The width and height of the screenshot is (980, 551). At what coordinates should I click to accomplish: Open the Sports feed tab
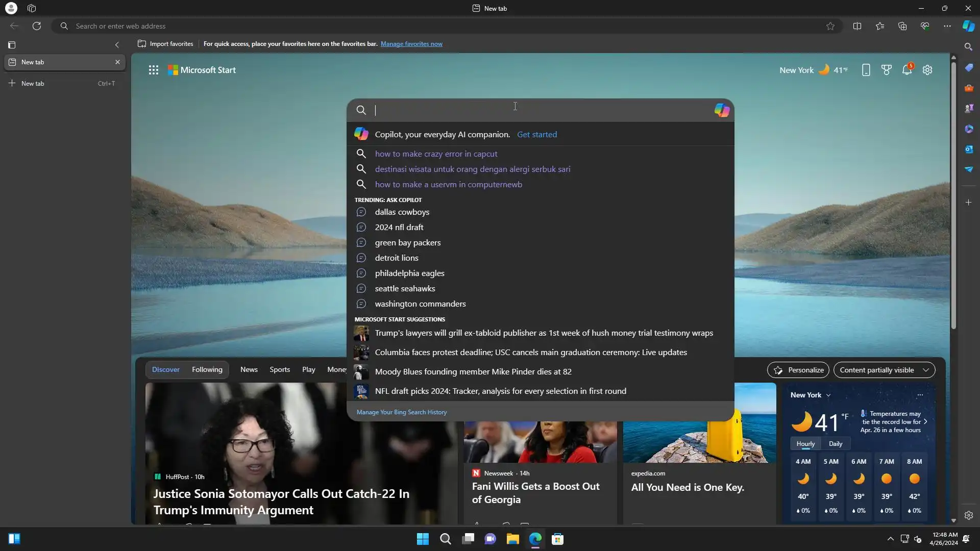coord(279,369)
